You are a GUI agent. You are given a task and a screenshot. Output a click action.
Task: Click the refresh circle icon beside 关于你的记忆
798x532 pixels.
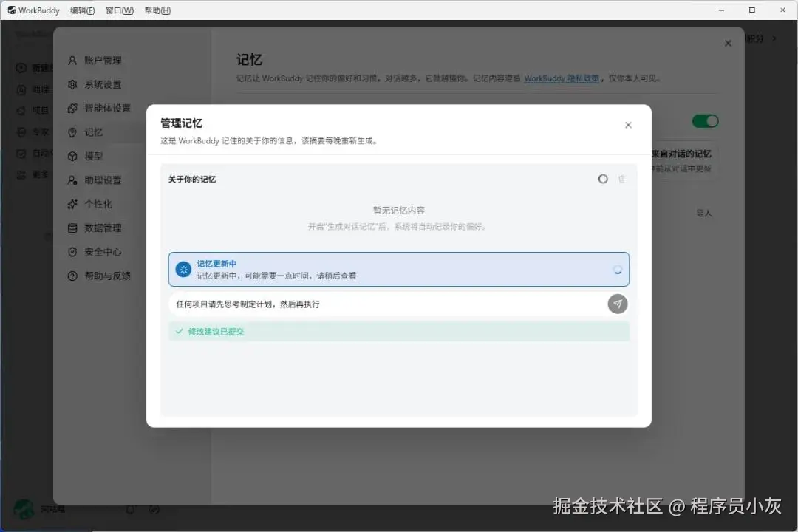point(603,180)
